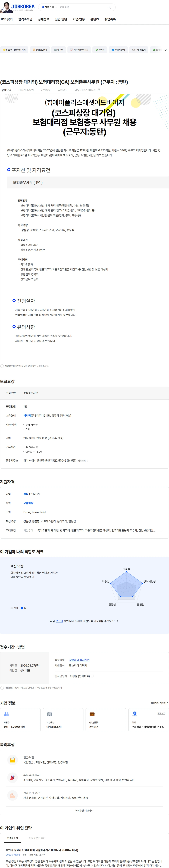Click the 설립 20년차 tag
This screenshot has width=169, height=868.
[x=40, y=50]
